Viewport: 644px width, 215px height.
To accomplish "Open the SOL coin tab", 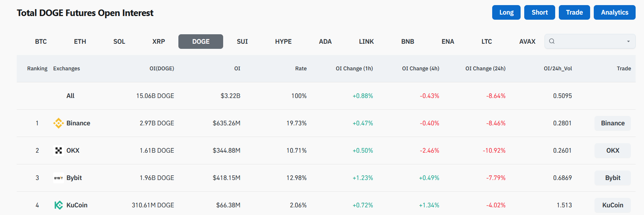I will (119, 42).
